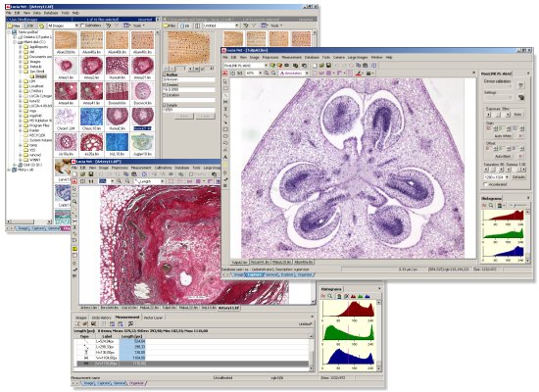Open Large Images menu in Tulip window
Image resolution: width=539 pixels, height=392 pixels.
click(x=358, y=57)
